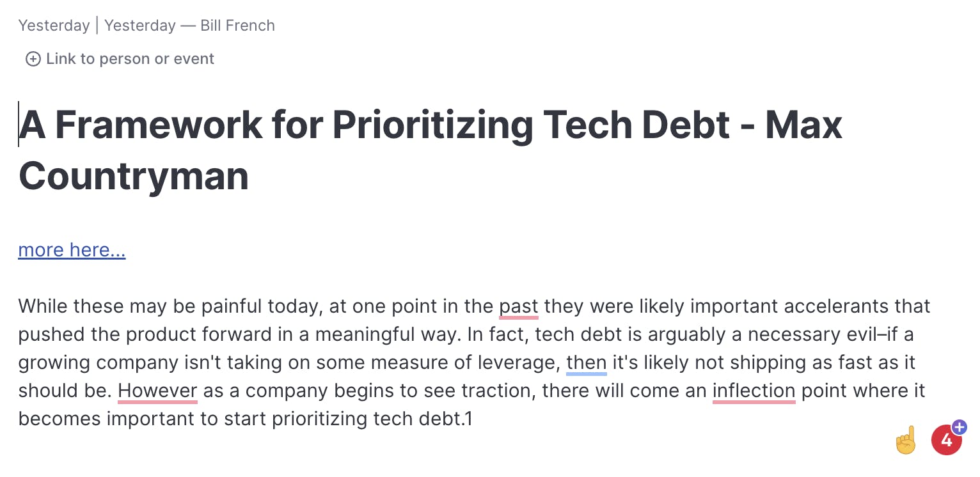Click the "Link to person or event" label

point(130,59)
